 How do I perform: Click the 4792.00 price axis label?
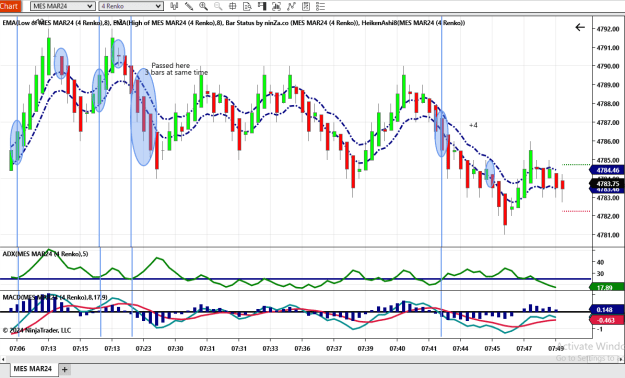[x=608, y=29]
